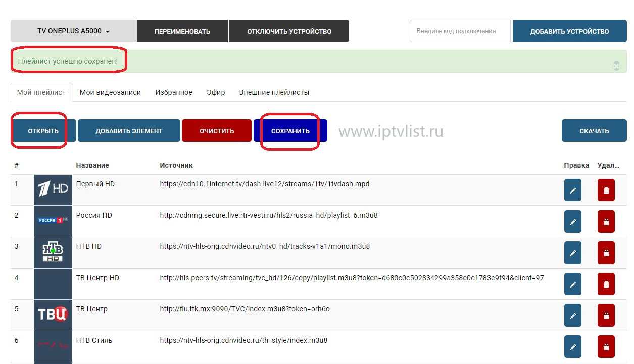
Task: Edit the НТВ Стиль channel
Action: click(x=572, y=347)
